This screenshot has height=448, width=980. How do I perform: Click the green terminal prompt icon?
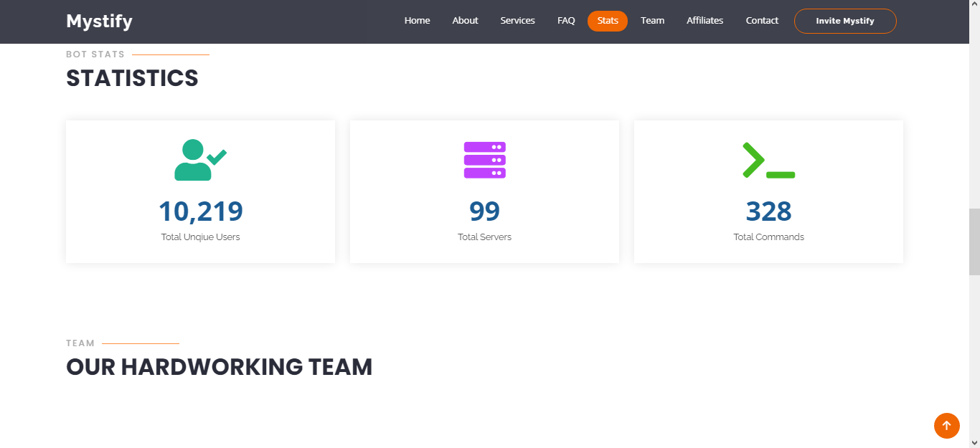768,160
